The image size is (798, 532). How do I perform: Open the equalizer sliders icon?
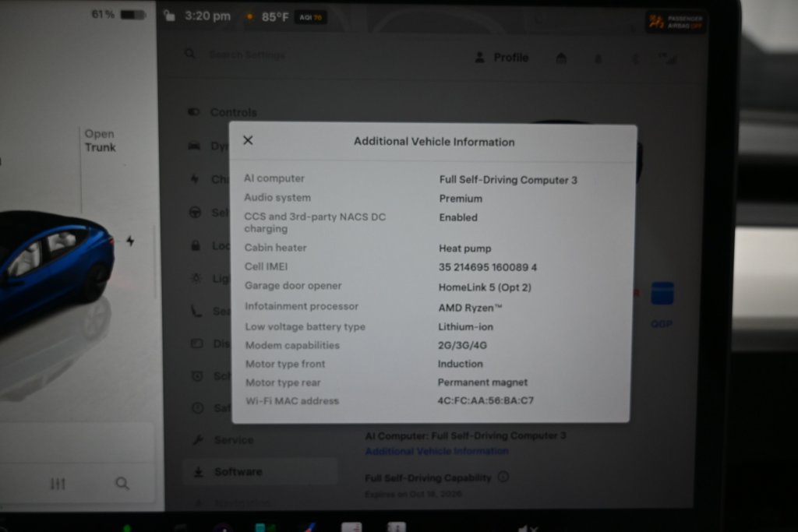click(x=58, y=483)
